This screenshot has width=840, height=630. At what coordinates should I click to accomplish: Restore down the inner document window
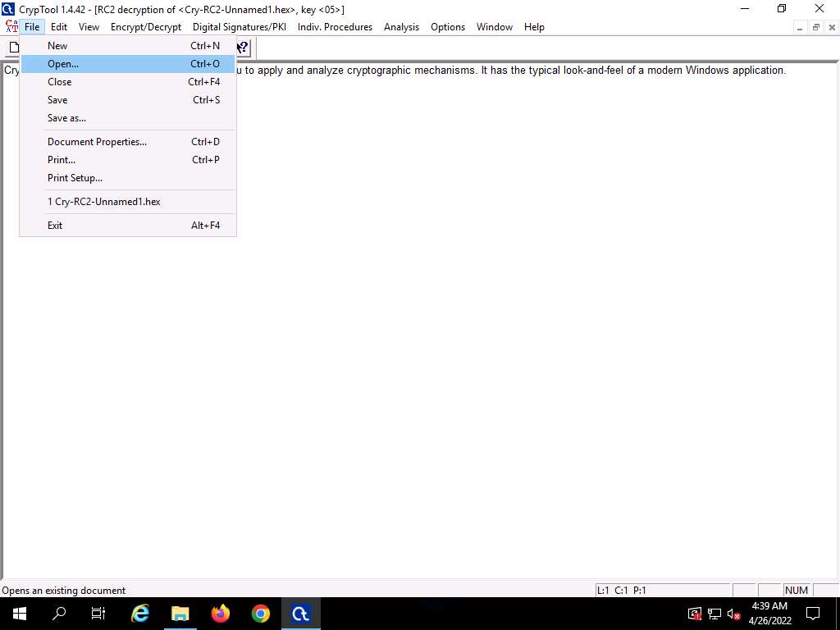[x=816, y=27]
